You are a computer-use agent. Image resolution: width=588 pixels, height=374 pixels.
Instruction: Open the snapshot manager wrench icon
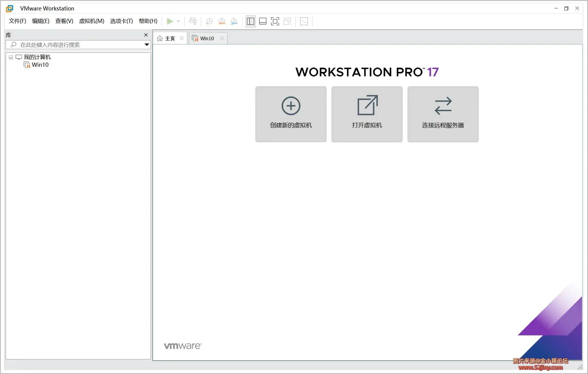pyautogui.click(x=234, y=21)
